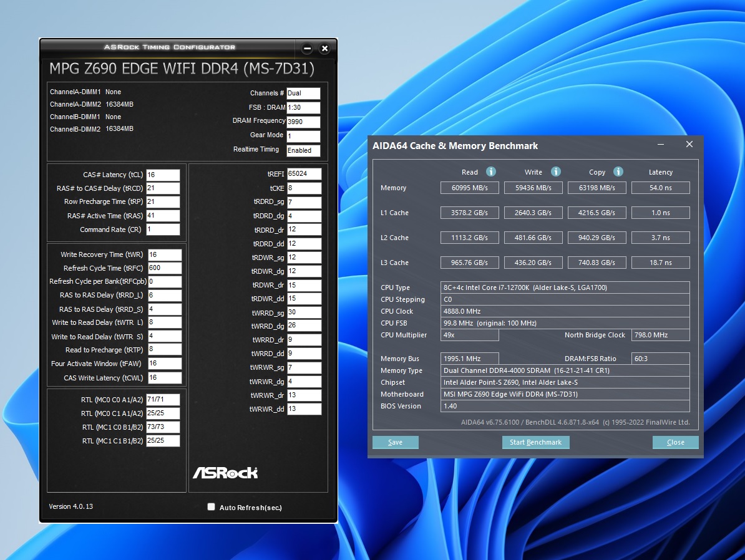Click the CAS# Latency (tCL) field
This screenshot has height=560, width=745.
tap(163, 175)
